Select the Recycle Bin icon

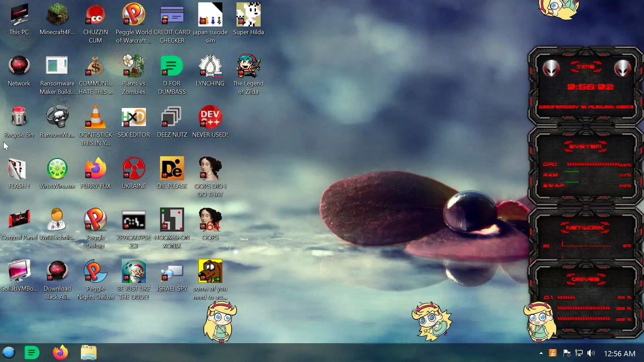pos(19,117)
